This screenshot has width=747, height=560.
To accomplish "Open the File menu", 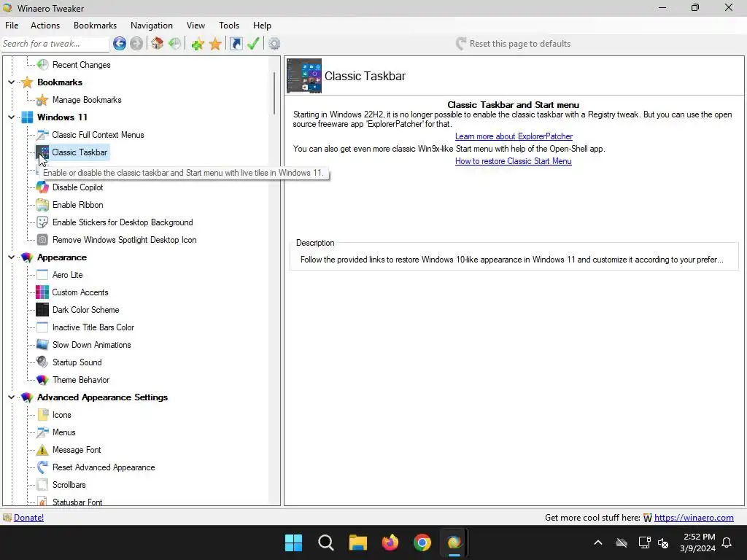I will [x=12, y=26].
